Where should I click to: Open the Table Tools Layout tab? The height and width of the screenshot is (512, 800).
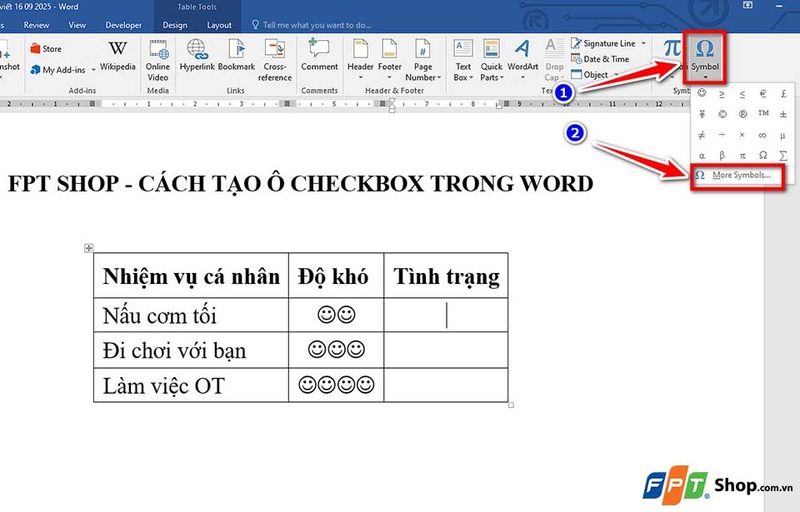219,25
